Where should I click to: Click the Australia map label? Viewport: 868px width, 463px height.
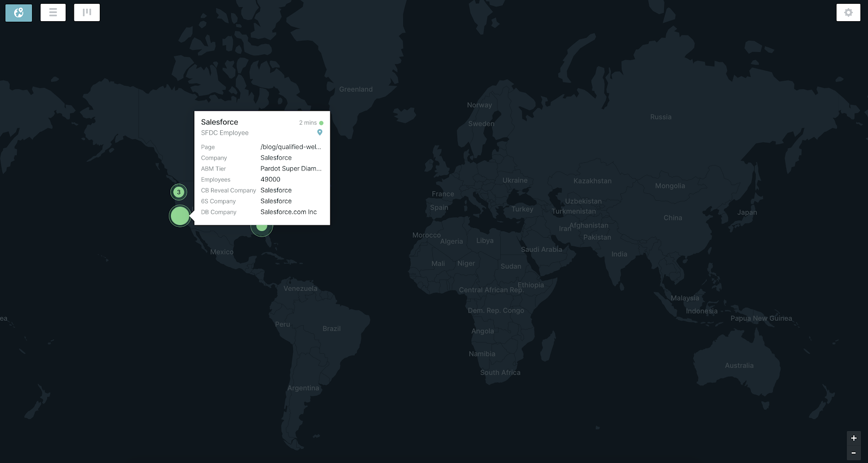(x=739, y=366)
